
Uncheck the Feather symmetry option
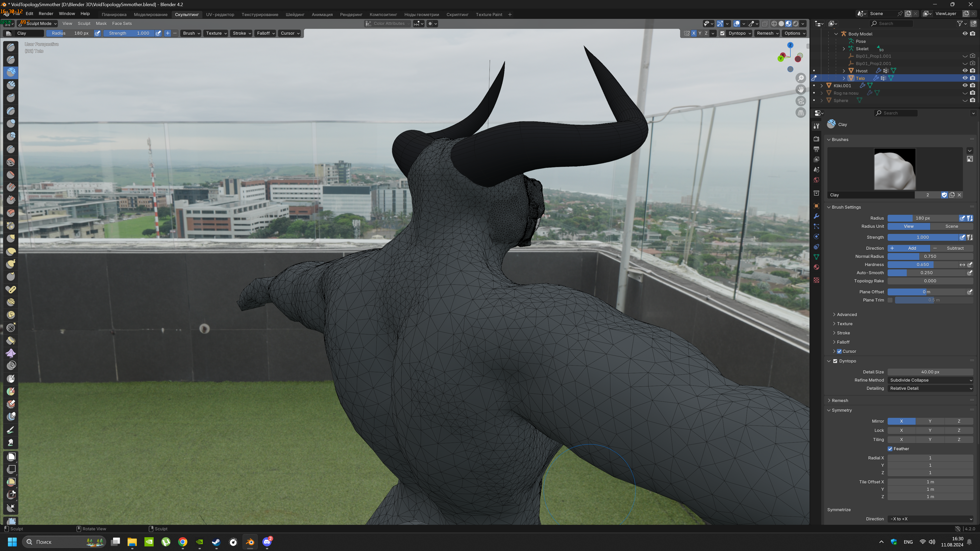[890, 449]
